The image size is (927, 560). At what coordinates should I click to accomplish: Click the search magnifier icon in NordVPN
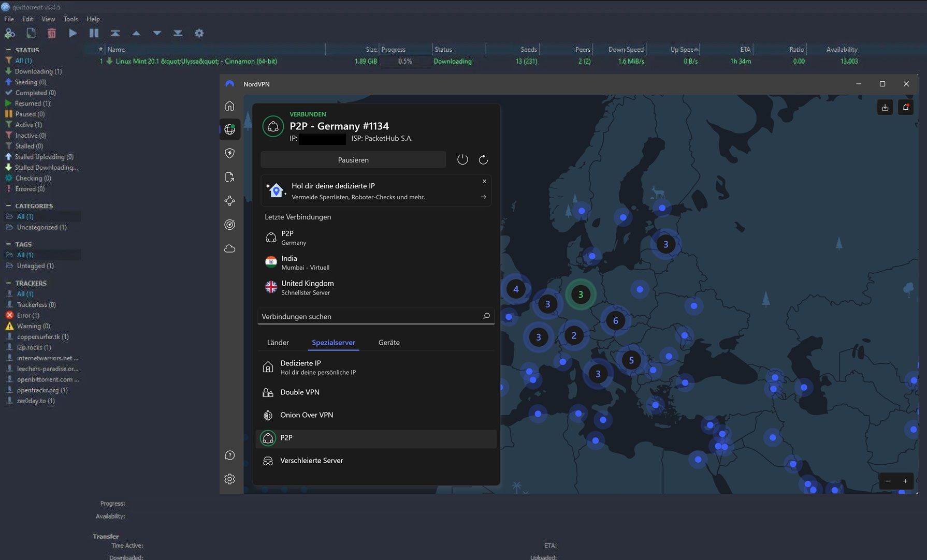tap(486, 316)
